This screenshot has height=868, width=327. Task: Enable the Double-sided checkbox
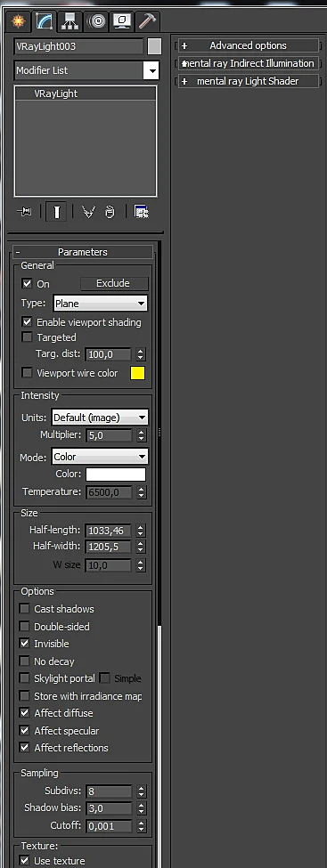click(x=24, y=626)
